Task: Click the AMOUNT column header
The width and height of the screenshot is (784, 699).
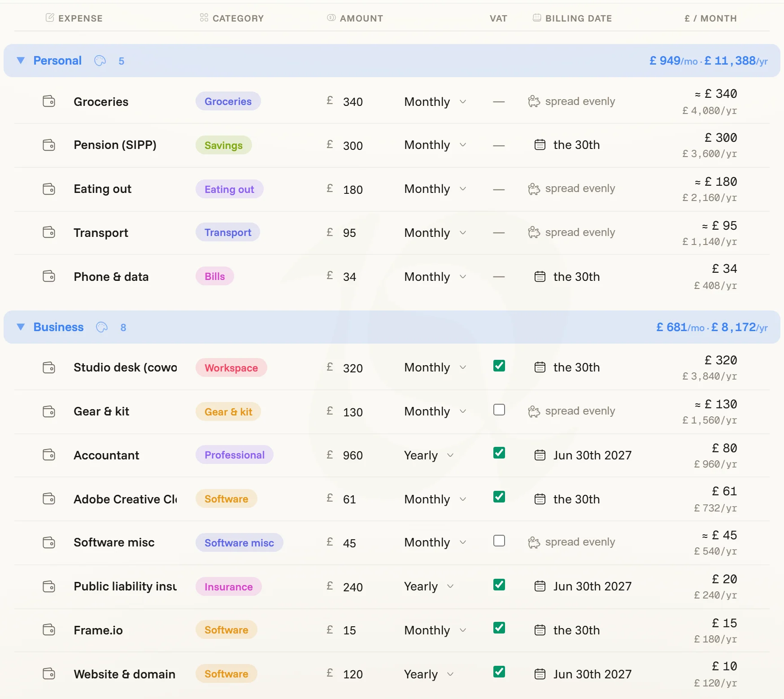Action: click(x=355, y=18)
